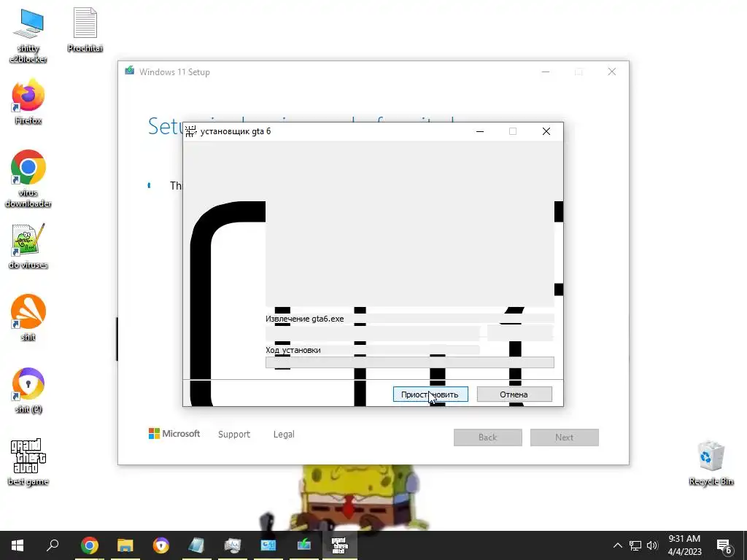Close the Windows 11 Setup window
Viewport: 747px width, 560px height.
point(612,72)
